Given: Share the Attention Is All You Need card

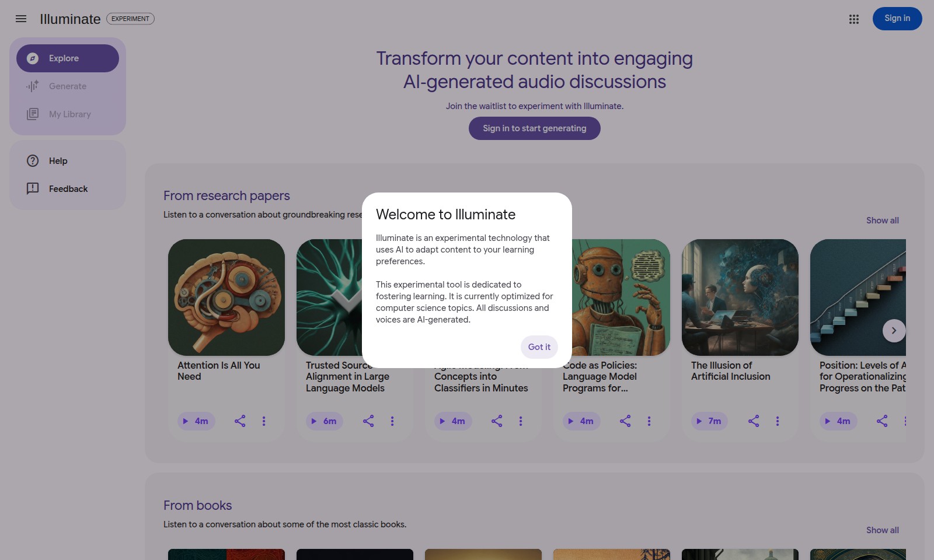Looking at the screenshot, I should click(240, 421).
